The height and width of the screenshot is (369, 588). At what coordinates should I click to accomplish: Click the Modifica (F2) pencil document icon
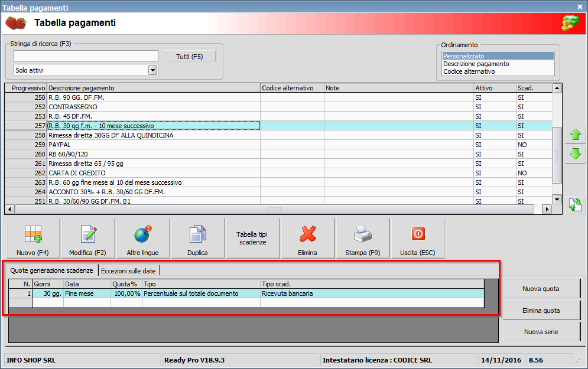(88, 234)
